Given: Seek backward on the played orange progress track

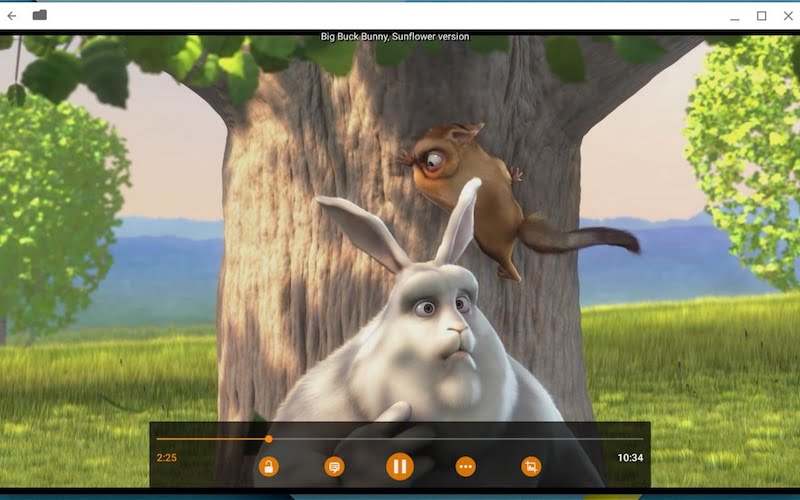Looking at the screenshot, I should 210,438.
